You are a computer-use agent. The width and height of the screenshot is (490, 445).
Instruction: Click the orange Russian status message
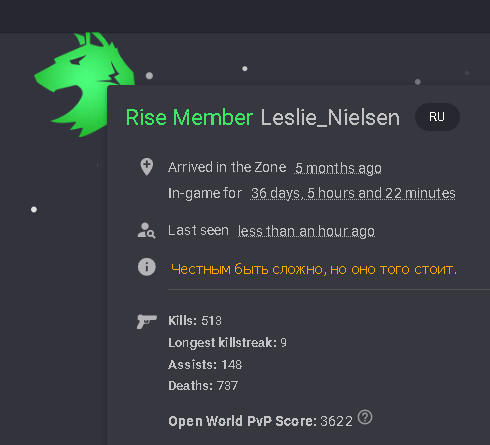tap(314, 269)
